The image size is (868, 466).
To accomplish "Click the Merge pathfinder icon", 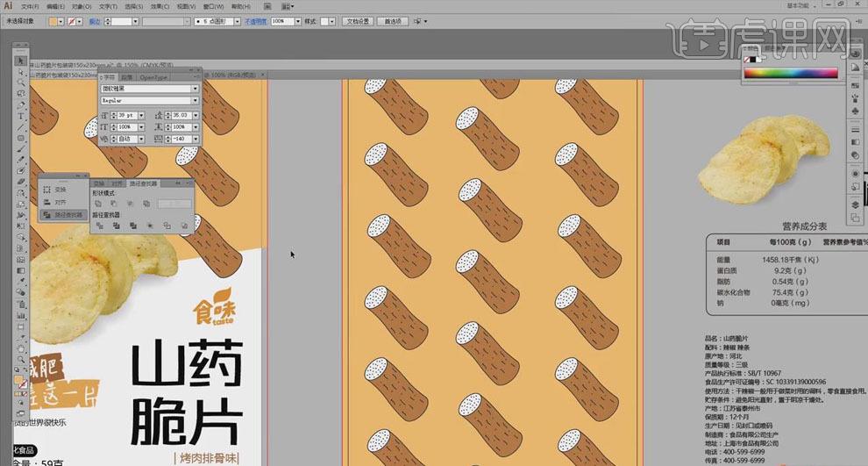I will [133, 226].
